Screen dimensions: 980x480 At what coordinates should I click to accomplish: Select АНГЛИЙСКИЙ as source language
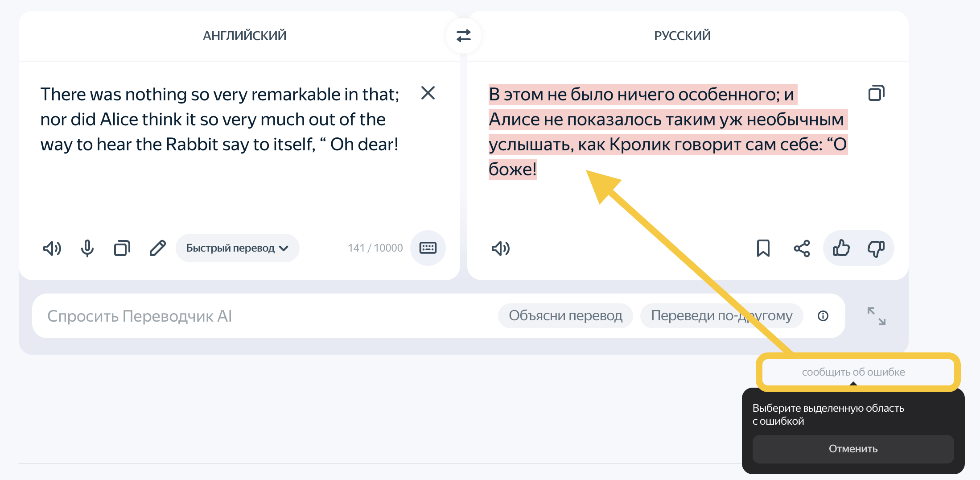pos(244,35)
